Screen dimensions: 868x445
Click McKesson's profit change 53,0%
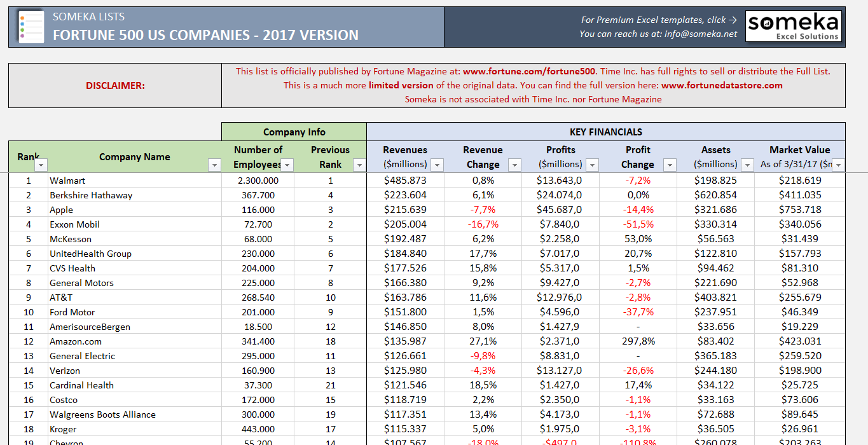[638, 239]
